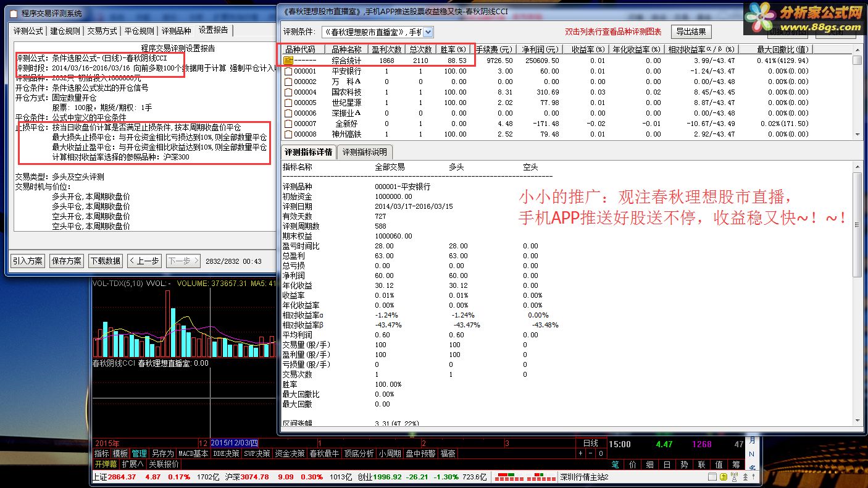The height and width of the screenshot is (488, 868).
Task: Switch to the 建仓规则 tab
Action: point(65,30)
